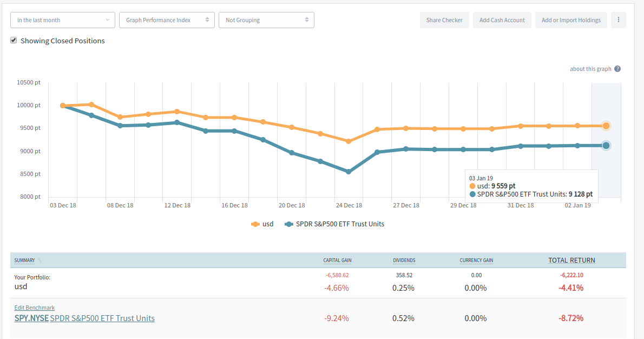This screenshot has height=339, width=644.
Task: Click the orange usd endpoint on 03 Jan
Action: click(x=606, y=126)
